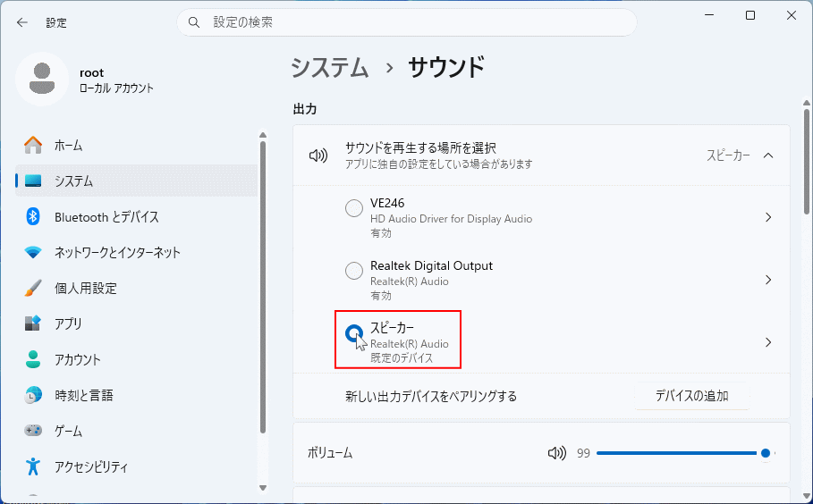Maximize the Settings window

(x=749, y=15)
